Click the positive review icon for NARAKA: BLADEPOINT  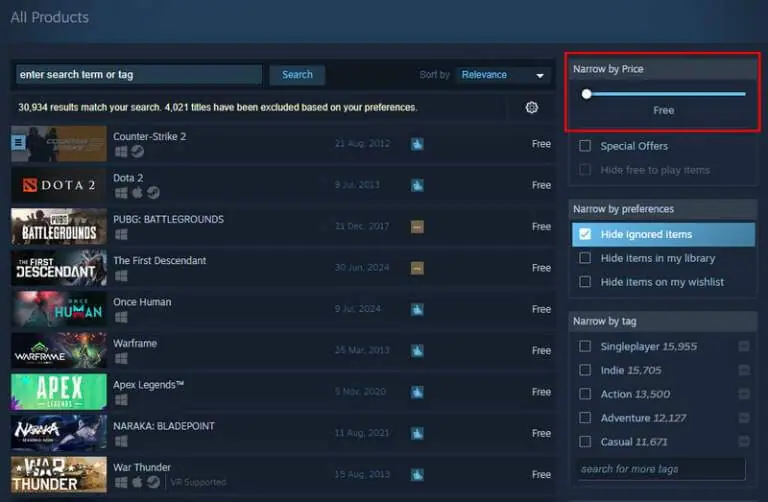pos(417,433)
